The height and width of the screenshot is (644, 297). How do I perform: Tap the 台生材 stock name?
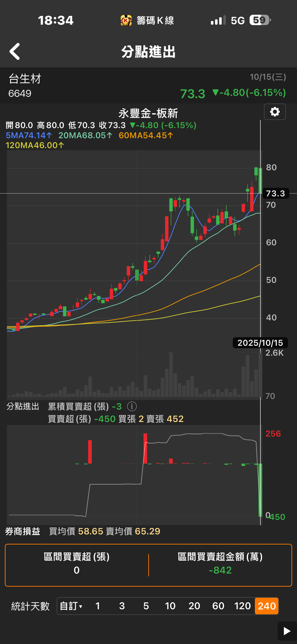[x=25, y=79]
